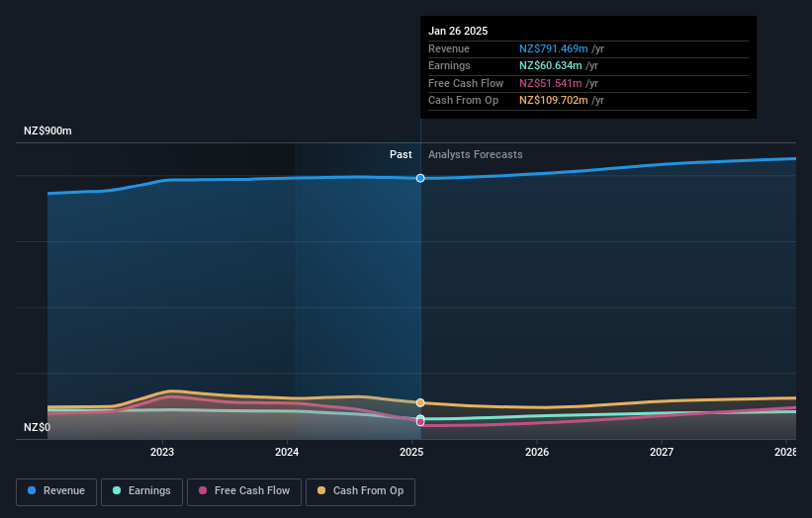This screenshot has height=518, width=812.
Task: Click the Cash From Op label in tooltip
Action: [464, 101]
